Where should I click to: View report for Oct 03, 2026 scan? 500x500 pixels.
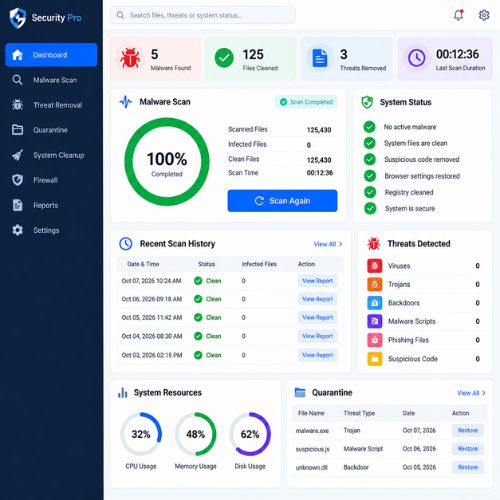point(317,355)
